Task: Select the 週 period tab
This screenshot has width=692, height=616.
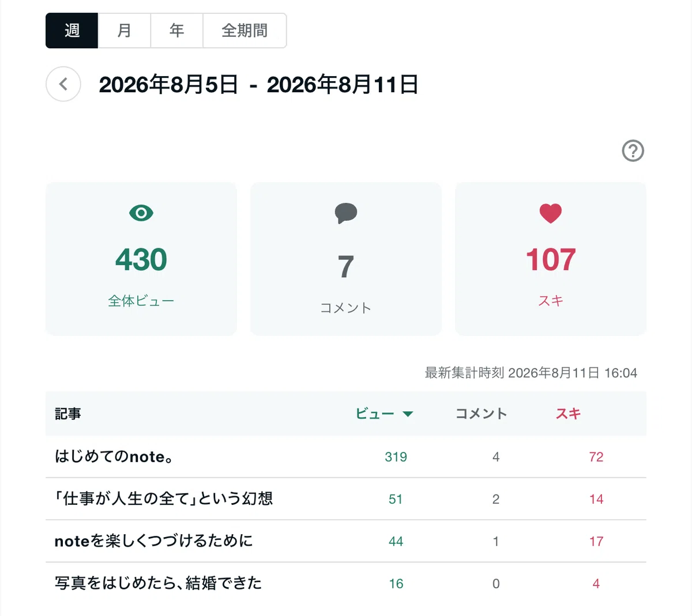Action: (x=72, y=31)
